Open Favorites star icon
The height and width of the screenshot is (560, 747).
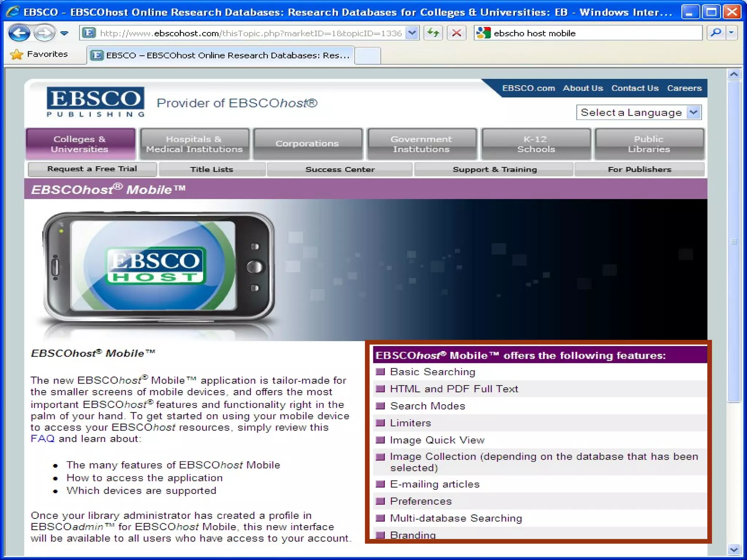pyautogui.click(x=16, y=54)
